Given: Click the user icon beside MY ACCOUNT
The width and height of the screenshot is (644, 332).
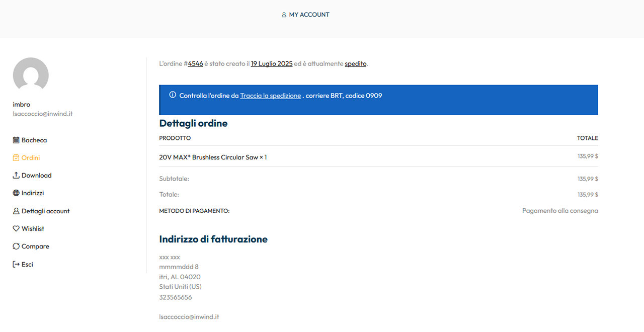Looking at the screenshot, I should tap(284, 15).
